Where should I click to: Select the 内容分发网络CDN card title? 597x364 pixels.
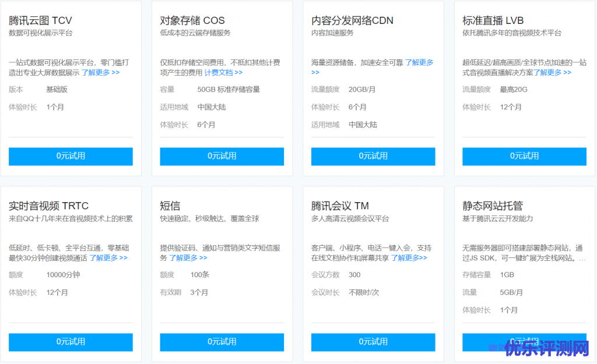(x=352, y=20)
